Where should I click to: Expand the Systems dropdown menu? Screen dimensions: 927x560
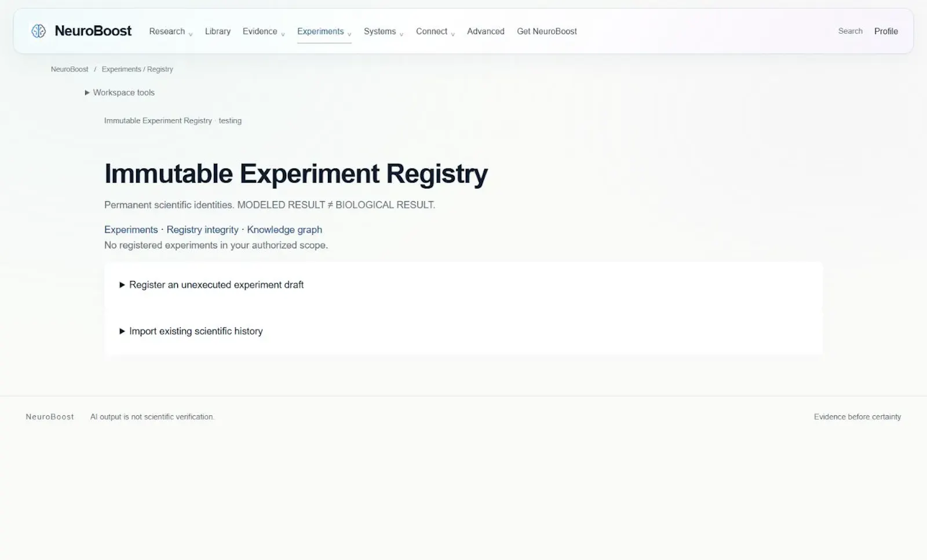point(384,31)
